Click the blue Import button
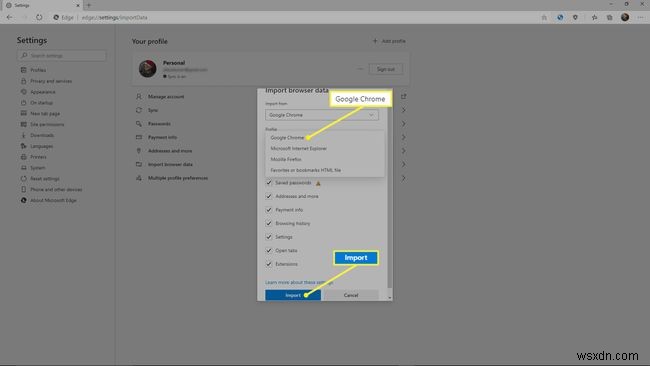650x366 pixels. [x=293, y=295]
